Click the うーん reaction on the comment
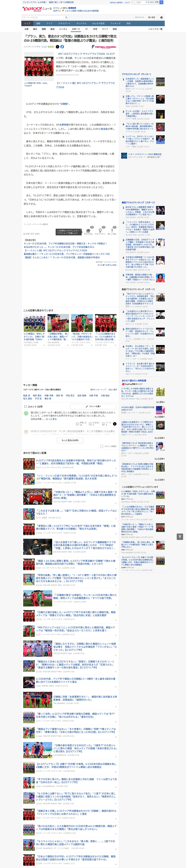 pos(104,424)
